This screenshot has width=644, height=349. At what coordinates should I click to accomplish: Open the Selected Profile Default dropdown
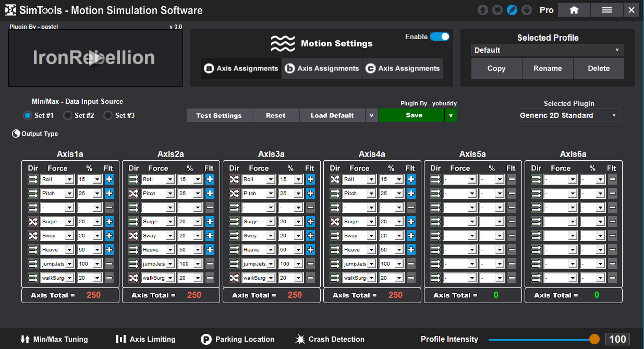coord(548,50)
